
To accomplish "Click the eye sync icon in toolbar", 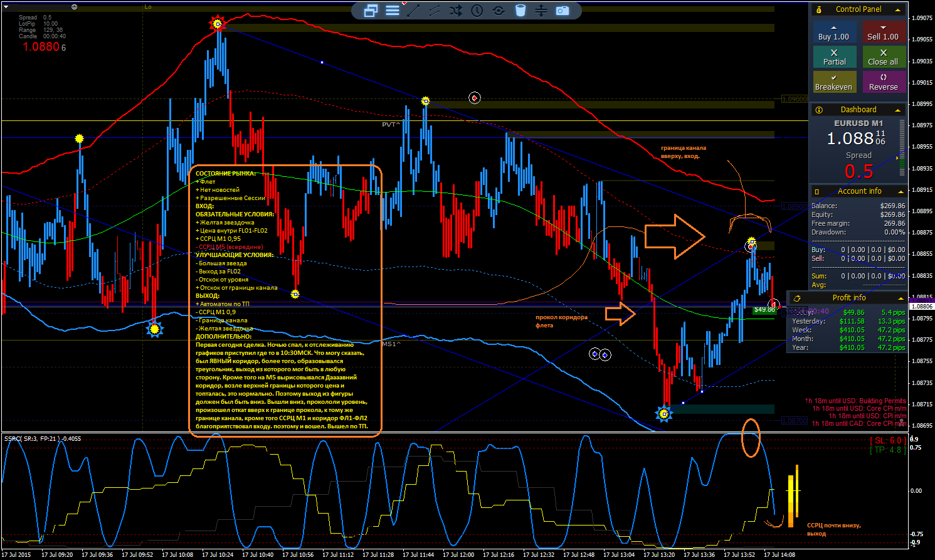I will click(499, 11).
